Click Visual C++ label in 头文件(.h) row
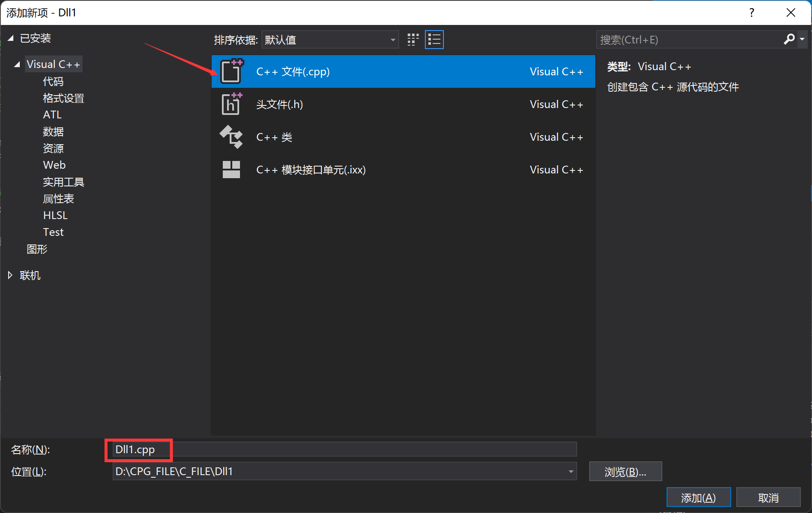The height and width of the screenshot is (513, 812). pos(557,104)
